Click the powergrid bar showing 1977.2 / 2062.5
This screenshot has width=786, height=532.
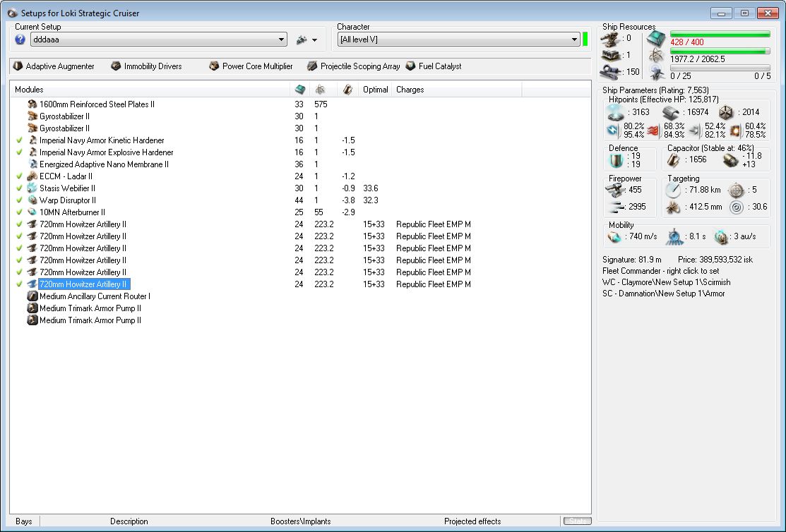click(x=720, y=51)
